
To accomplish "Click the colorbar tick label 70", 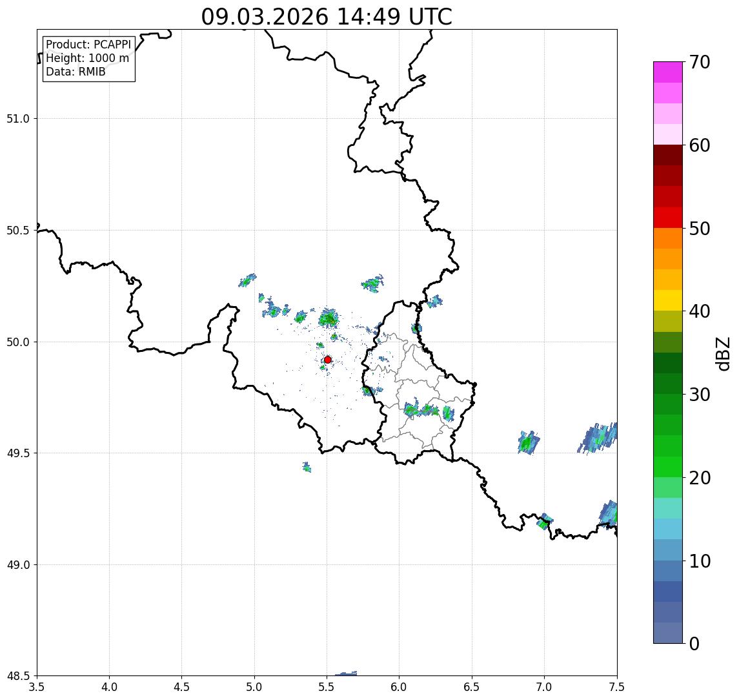I will 700,62.
